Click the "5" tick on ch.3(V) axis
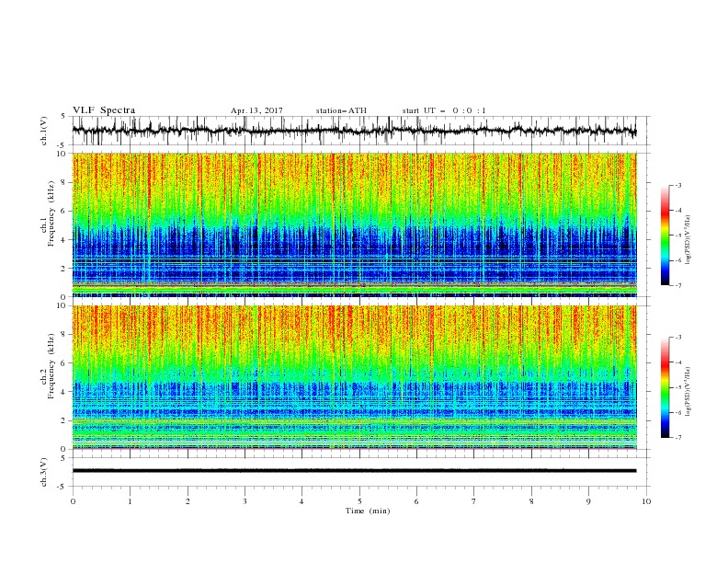Viewport: 728px width, 563px height. [64, 458]
